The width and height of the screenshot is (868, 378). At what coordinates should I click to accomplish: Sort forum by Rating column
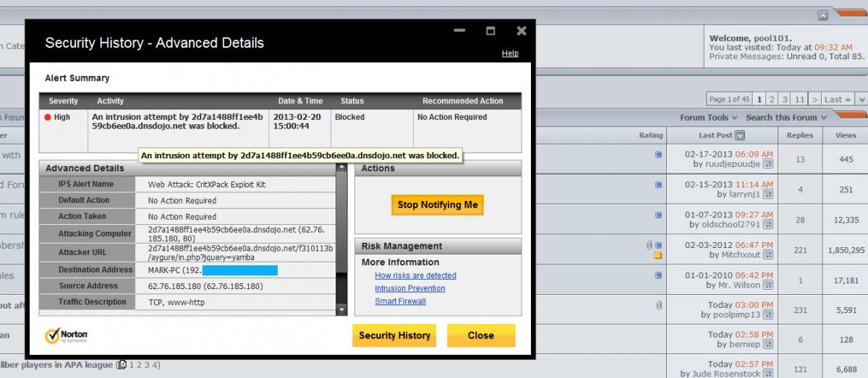651,135
